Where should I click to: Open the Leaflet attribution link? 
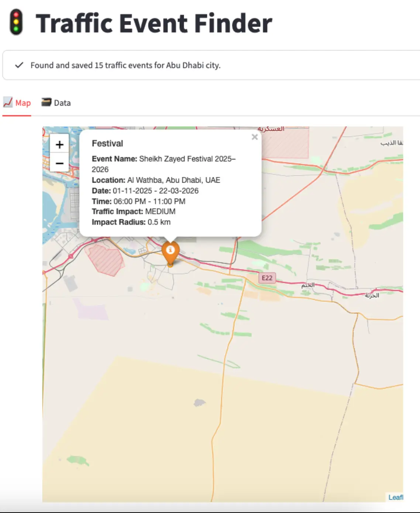point(397,497)
